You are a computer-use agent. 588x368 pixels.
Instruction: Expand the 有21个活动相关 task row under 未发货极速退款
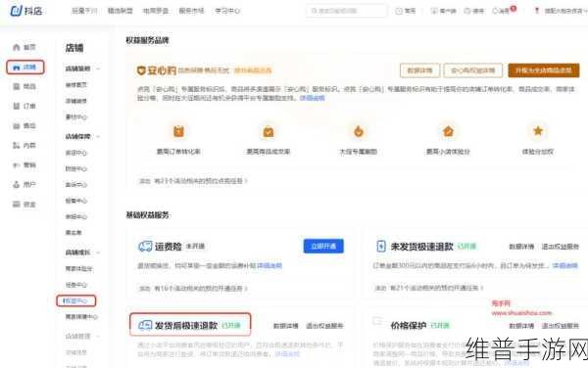429,288
